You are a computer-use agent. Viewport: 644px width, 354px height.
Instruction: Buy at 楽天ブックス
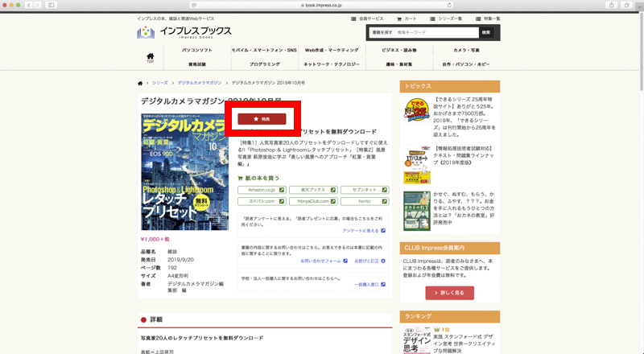[x=313, y=190]
